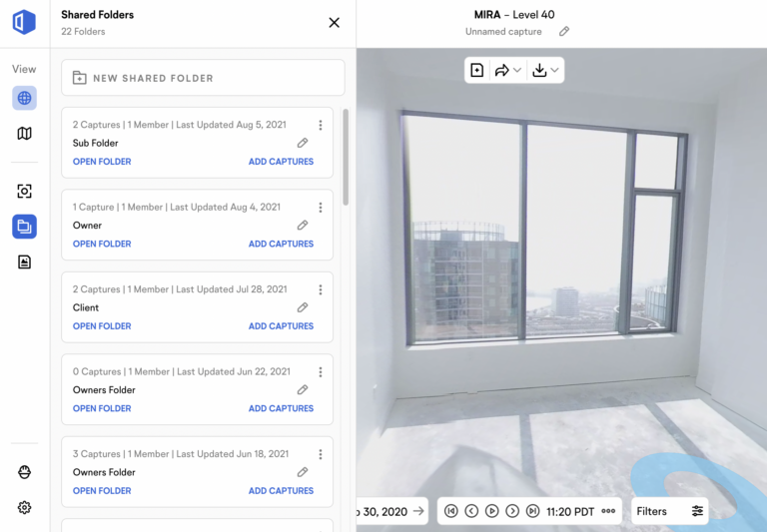This screenshot has width=767, height=532.
Task: Edit the Sub Folder name
Action: (x=303, y=144)
